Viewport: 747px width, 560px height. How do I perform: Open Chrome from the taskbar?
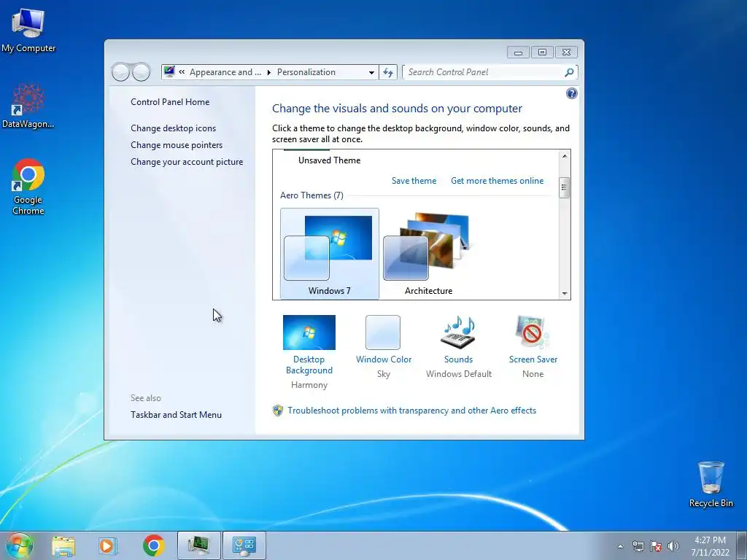pyautogui.click(x=153, y=545)
